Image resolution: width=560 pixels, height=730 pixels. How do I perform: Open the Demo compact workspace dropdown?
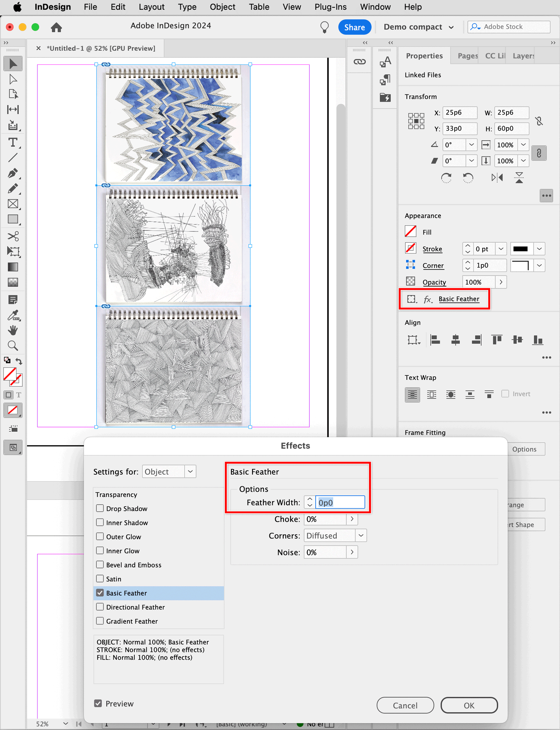(419, 27)
